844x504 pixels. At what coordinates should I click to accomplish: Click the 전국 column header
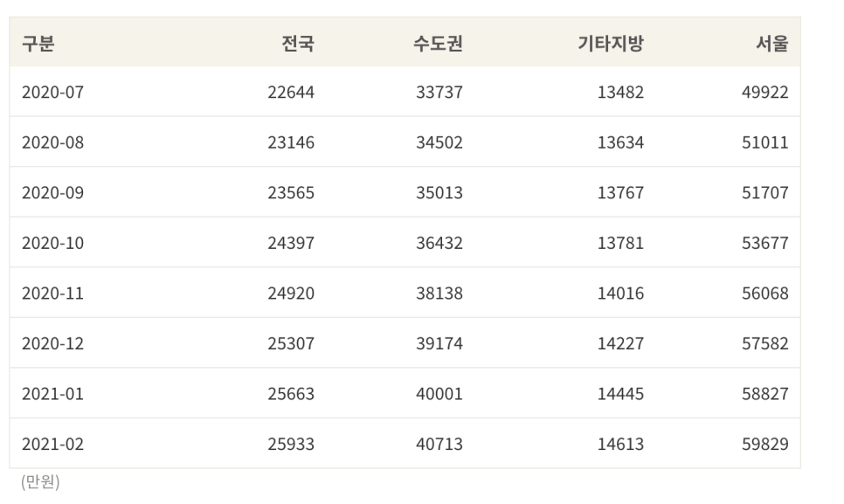pos(298,43)
